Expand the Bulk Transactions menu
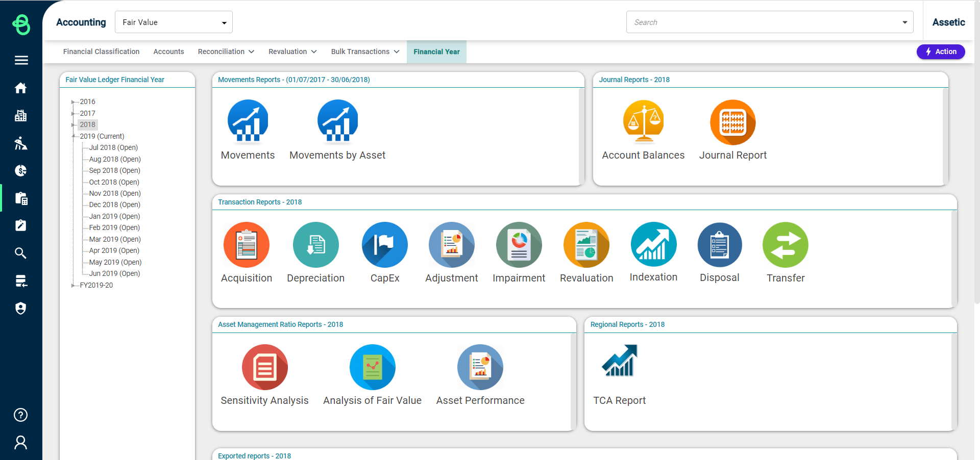The image size is (980, 460). coord(365,52)
